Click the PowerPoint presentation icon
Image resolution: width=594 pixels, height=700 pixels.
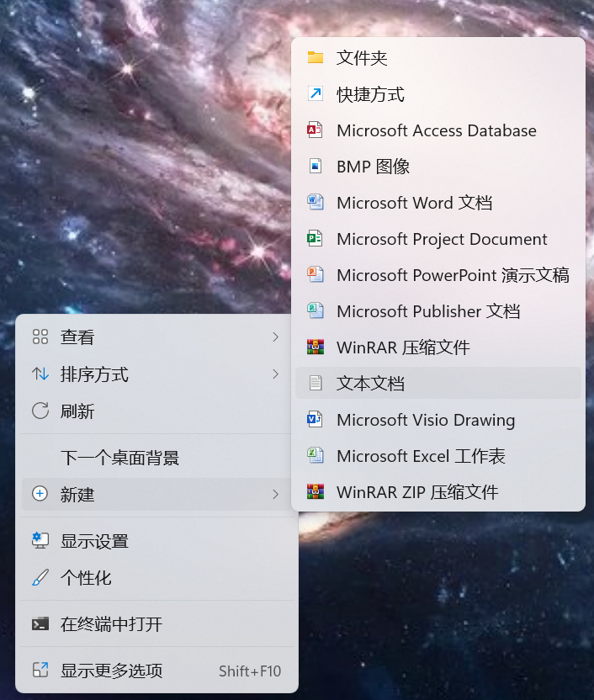pos(315,274)
